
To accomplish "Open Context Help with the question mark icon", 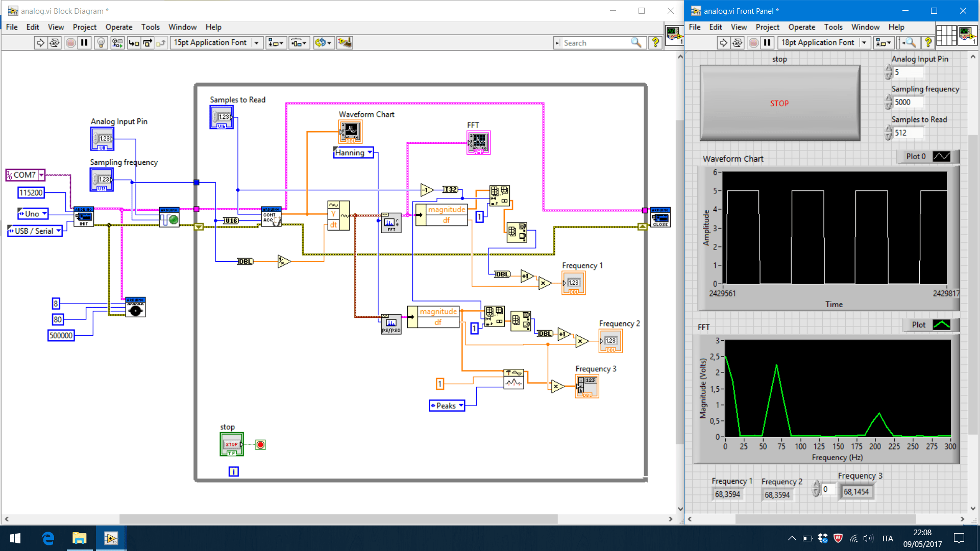I will [656, 43].
